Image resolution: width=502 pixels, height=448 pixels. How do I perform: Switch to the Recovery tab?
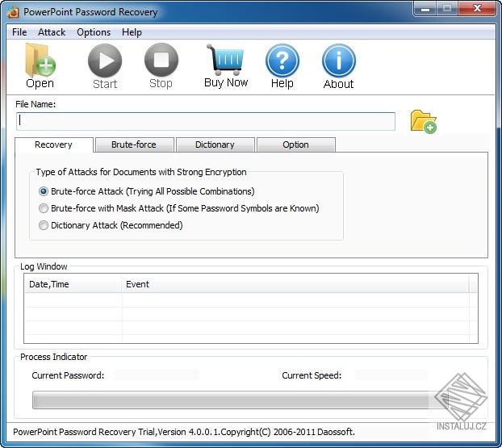[x=54, y=144]
